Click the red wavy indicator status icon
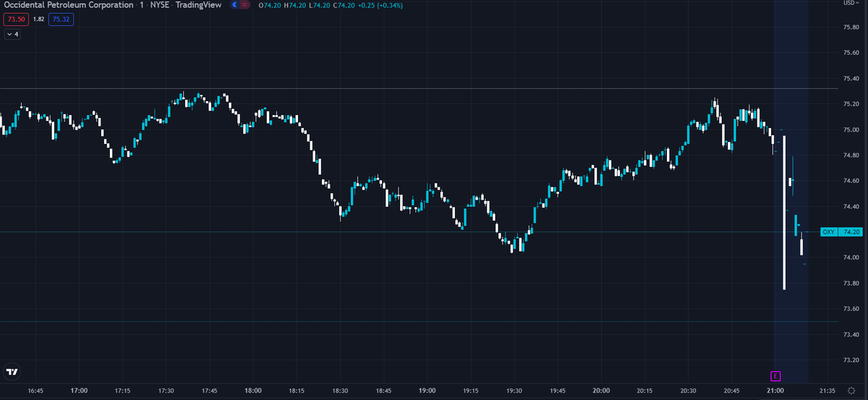 click(246, 5)
